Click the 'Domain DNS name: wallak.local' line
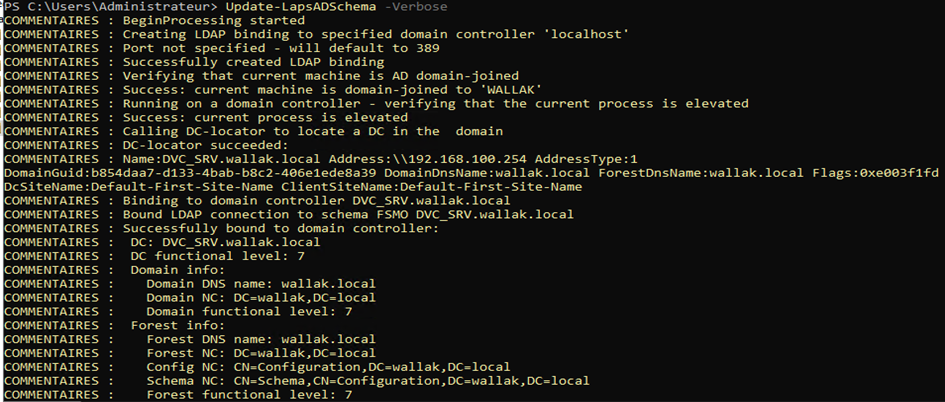 (x=190, y=284)
